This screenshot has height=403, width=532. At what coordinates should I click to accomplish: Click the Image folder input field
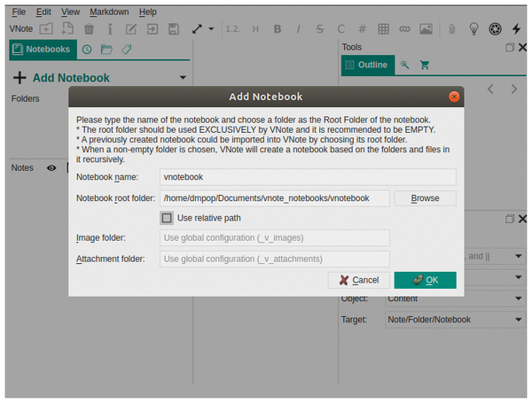coord(275,238)
